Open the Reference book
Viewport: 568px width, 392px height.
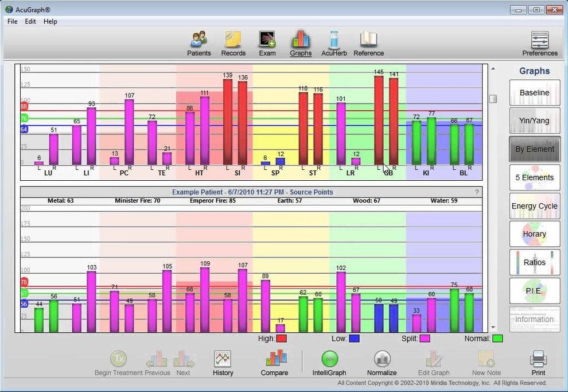[368, 44]
